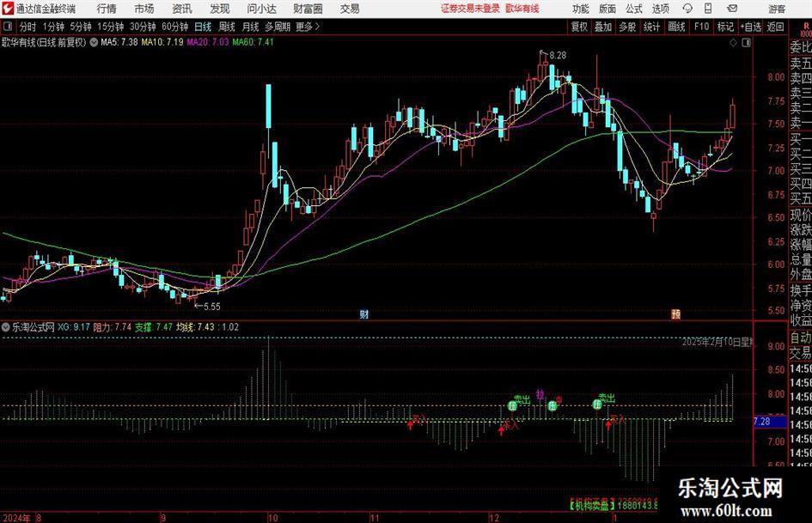This screenshot has height=523, width=812.
Task: Open the 功能 menu
Action: [x=581, y=9]
